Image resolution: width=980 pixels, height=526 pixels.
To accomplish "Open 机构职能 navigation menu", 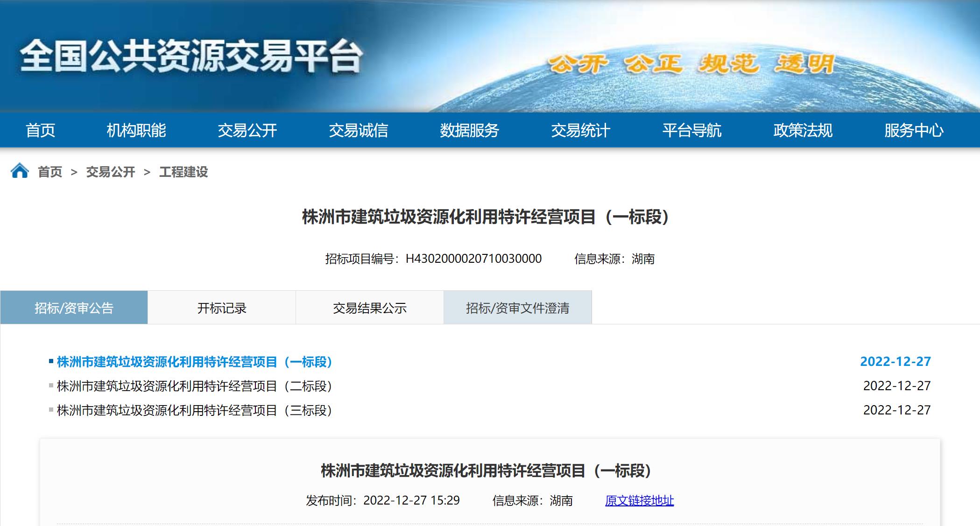I will [x=136, y=130].
